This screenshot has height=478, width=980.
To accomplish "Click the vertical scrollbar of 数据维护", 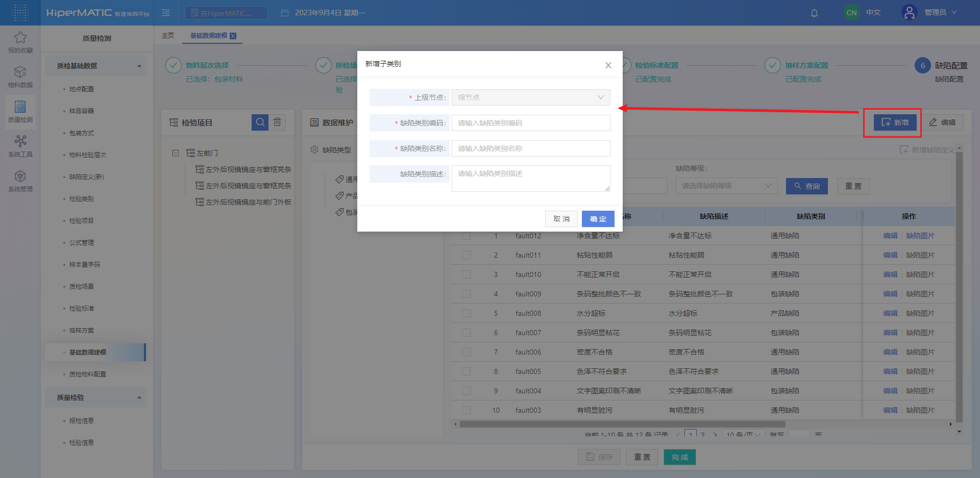I will (x=959, y=287).
